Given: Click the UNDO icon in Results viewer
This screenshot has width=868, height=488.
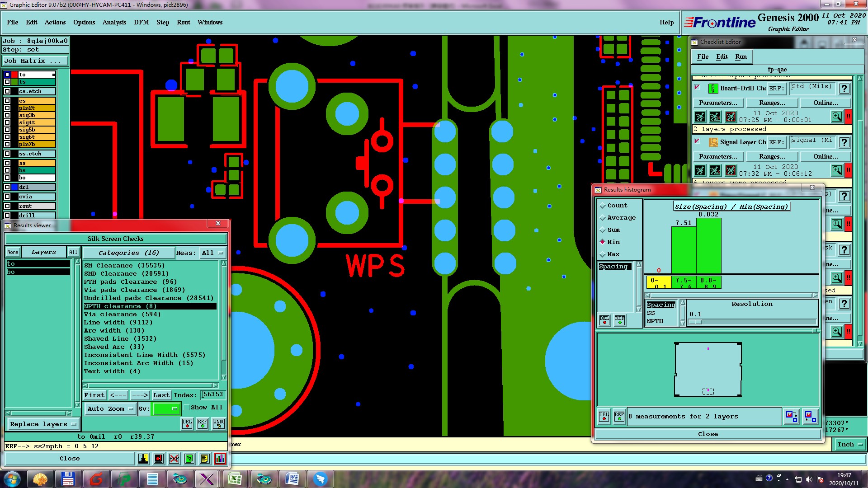Looking at the screenshot, I should [x=219, y=423].
